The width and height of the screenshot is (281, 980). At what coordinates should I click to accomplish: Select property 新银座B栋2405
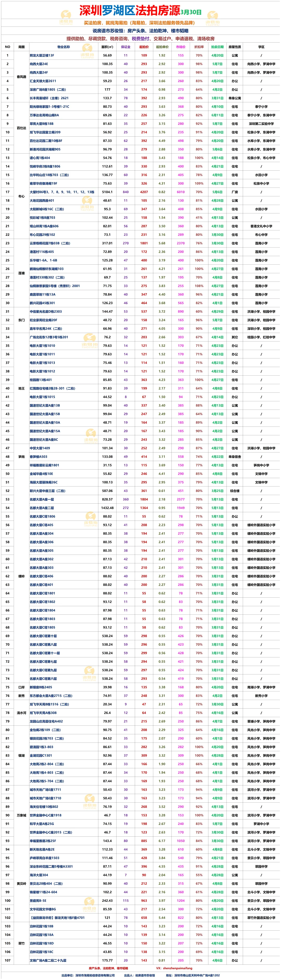pyautogui.click(x=41, y=687)
